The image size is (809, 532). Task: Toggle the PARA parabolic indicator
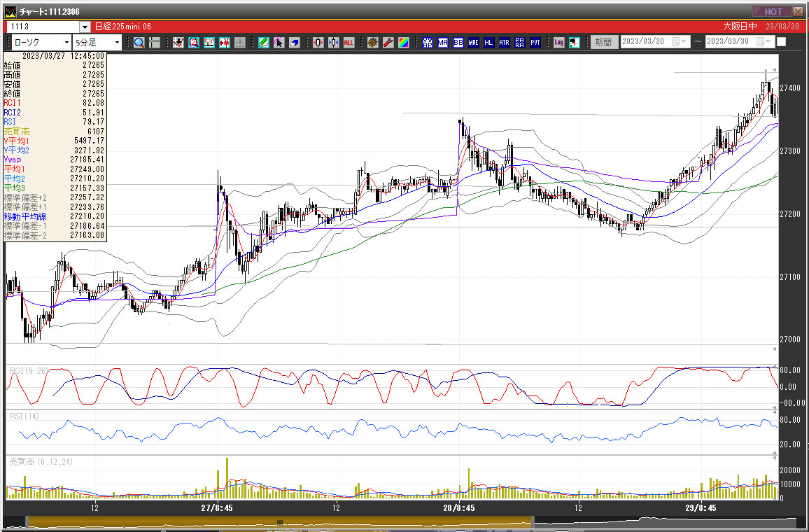pos(519,42)
